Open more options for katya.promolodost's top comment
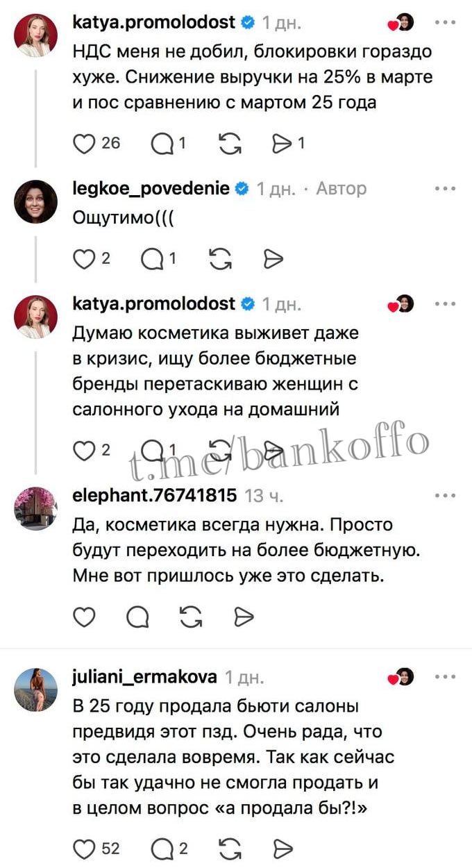Image resolution: width=472 pixels, height=868 pixels. click(x=444, y=22)
